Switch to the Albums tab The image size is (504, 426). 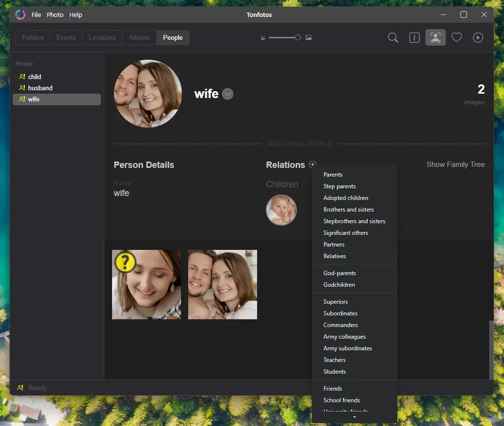click(x=139, y=38)
